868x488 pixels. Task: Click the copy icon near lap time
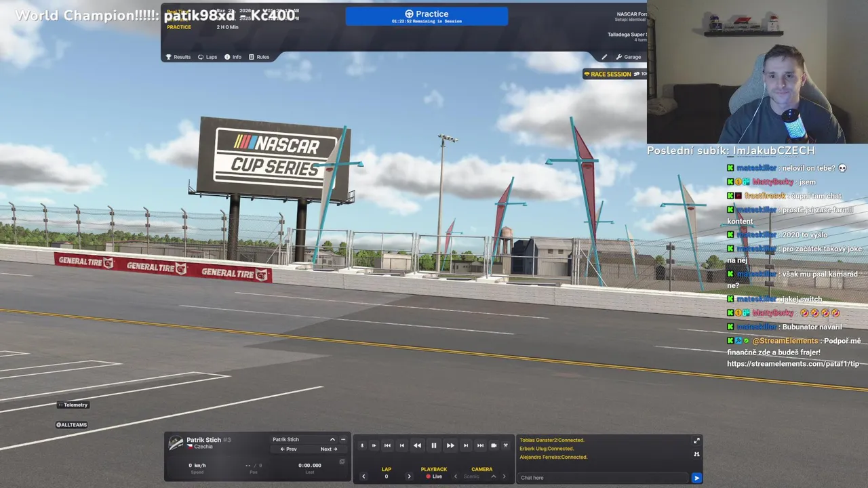(342, 462)
